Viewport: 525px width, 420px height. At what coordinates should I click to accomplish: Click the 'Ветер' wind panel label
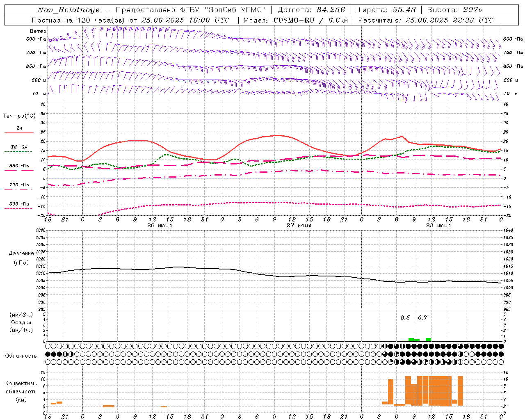point(38,31)
